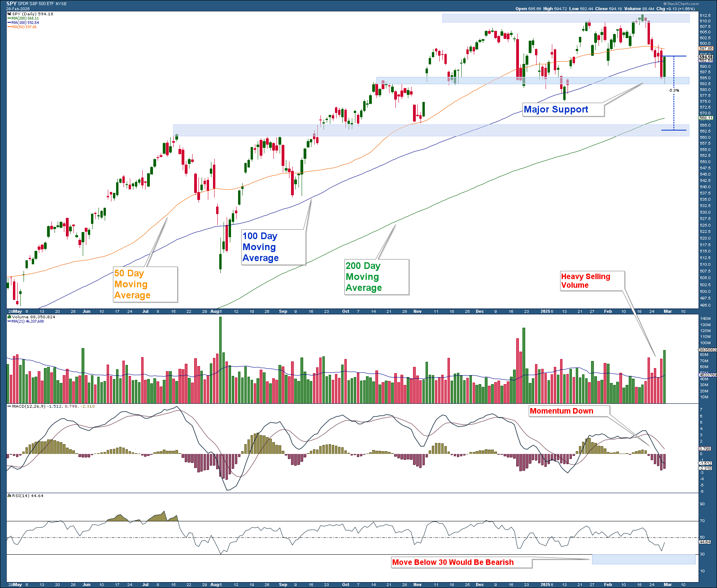Click the 'Heavy Selling Volume' annotation
The image size is (717, 588).
click(x=592, y=281)
